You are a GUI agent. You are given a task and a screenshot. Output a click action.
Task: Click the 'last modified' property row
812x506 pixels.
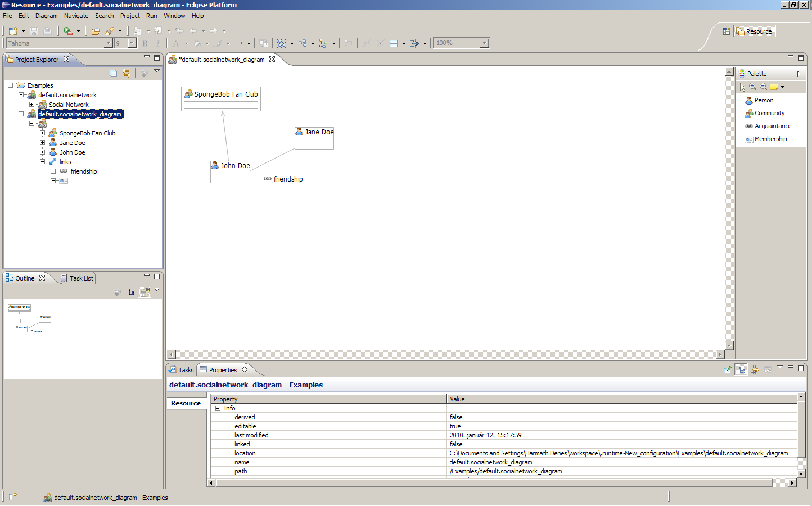point(504,435)
